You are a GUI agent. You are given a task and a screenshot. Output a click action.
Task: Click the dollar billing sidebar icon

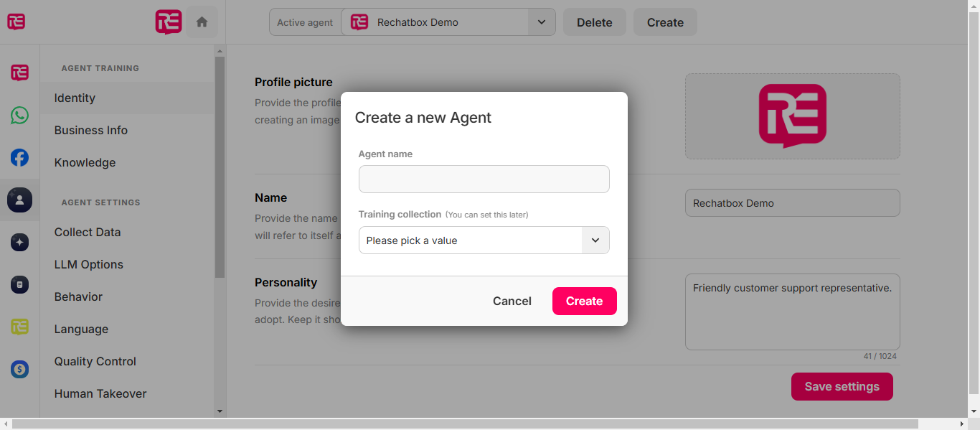coord(20,370)
